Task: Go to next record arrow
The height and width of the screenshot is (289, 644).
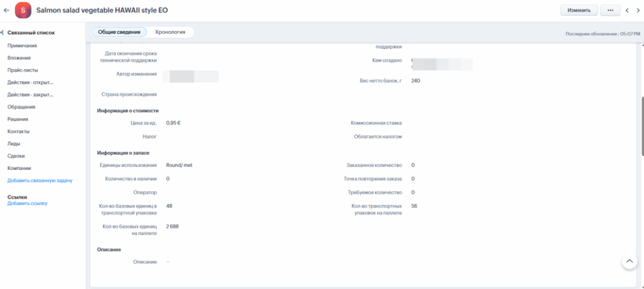Action: [637, 11]
